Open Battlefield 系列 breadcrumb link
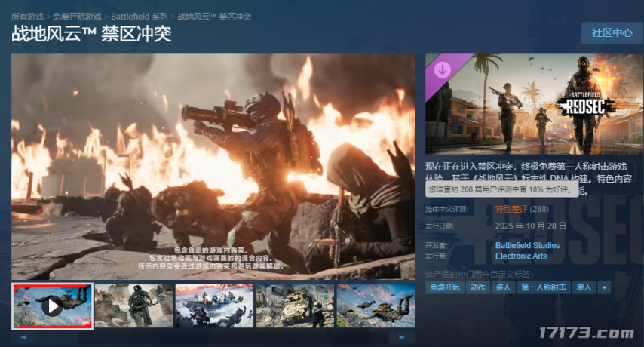The width and height of the screenshot is (644, 347). [139, 16]
